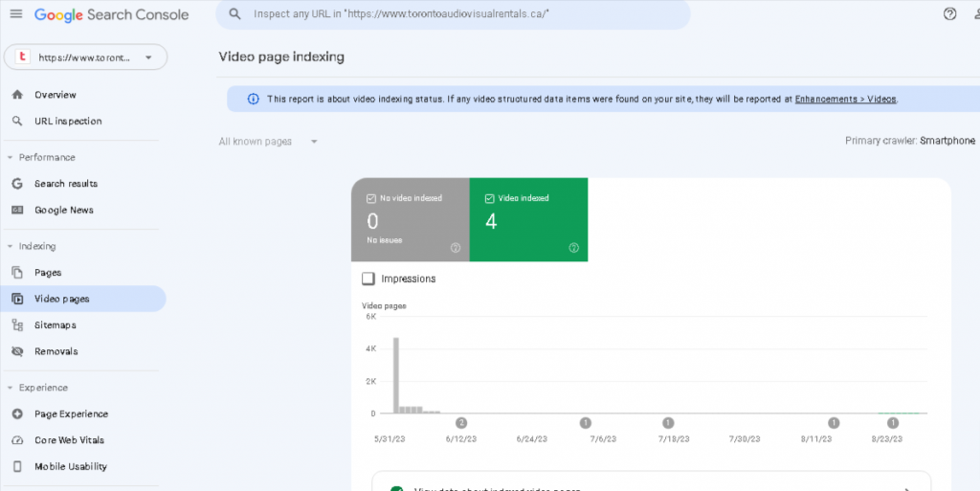980x491 pixels.
Task: Click the Removals crossed-eye icon
Action: point(17,351)
